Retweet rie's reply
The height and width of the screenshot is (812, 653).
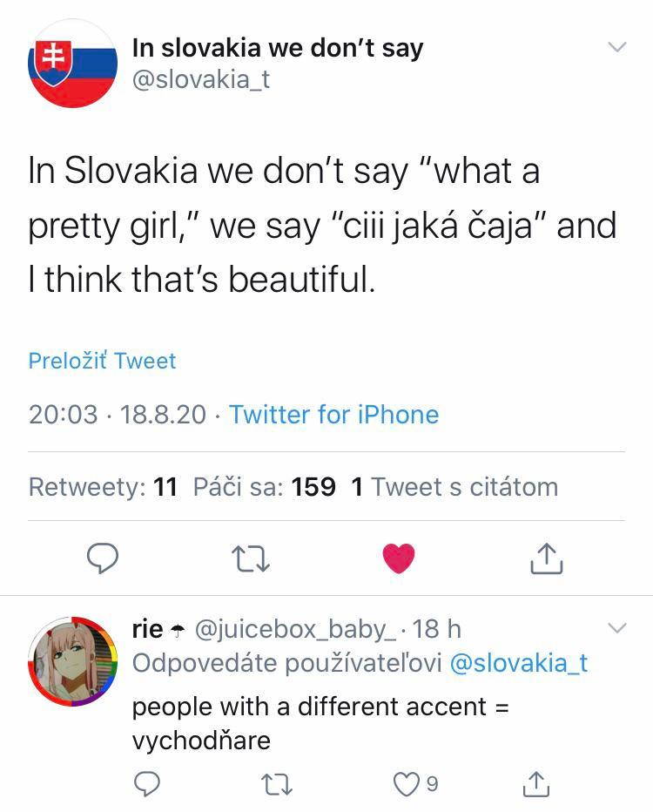[277, 785]
